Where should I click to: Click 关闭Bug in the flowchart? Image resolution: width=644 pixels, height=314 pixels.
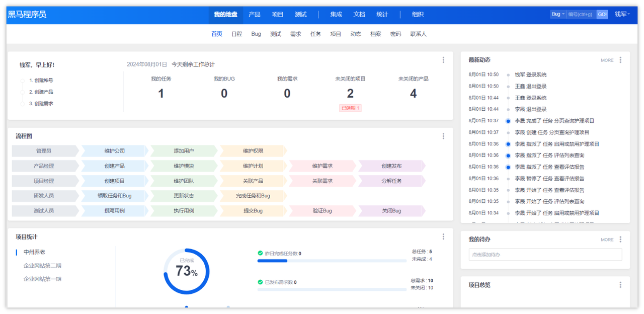pos(391,211)
